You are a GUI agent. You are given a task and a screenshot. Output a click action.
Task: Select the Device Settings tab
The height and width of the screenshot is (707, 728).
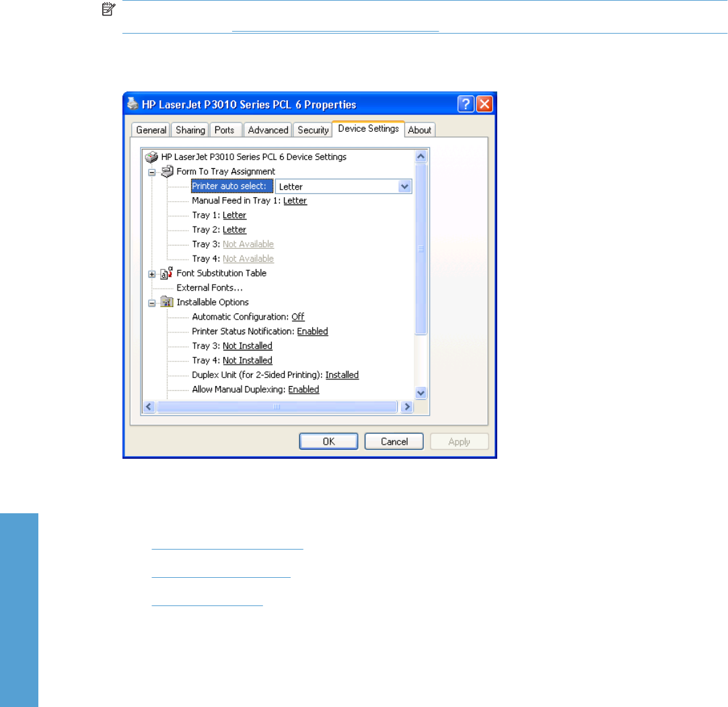368,128
